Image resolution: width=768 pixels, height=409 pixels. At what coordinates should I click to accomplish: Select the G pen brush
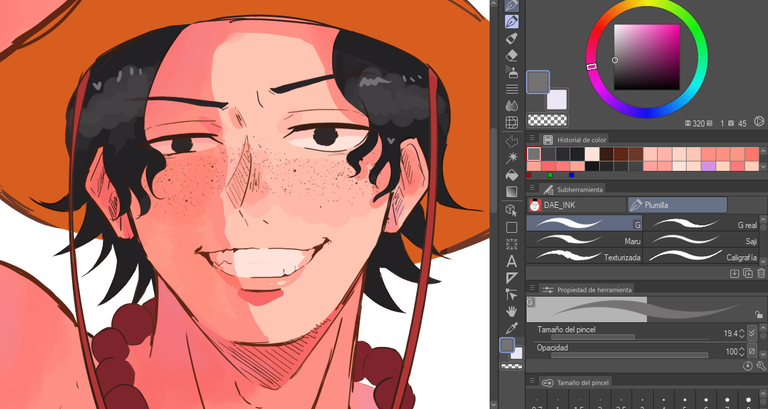584,223
